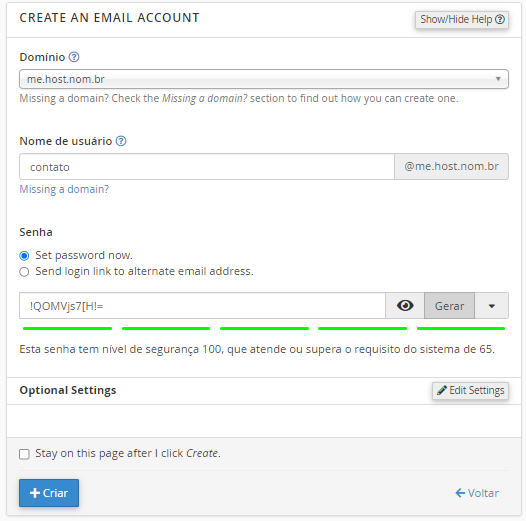Click the username field containing contato
The image size is (526, 521).
[x=207, y=167]
